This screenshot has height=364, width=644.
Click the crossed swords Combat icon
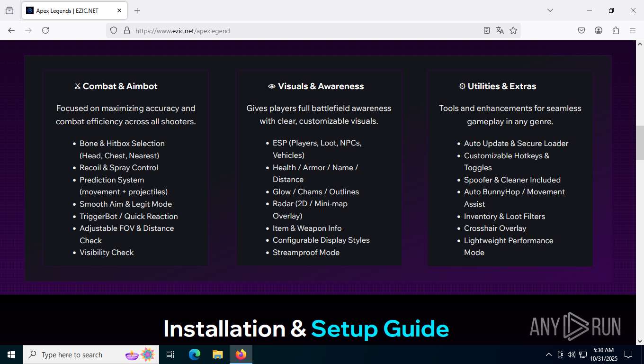coord(78,86)
